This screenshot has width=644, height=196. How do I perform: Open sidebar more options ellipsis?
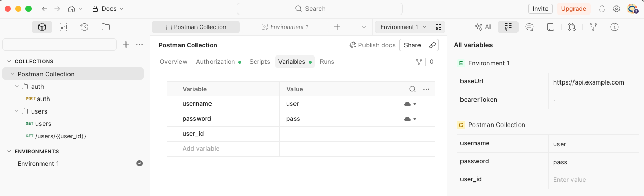coord(139,45)
